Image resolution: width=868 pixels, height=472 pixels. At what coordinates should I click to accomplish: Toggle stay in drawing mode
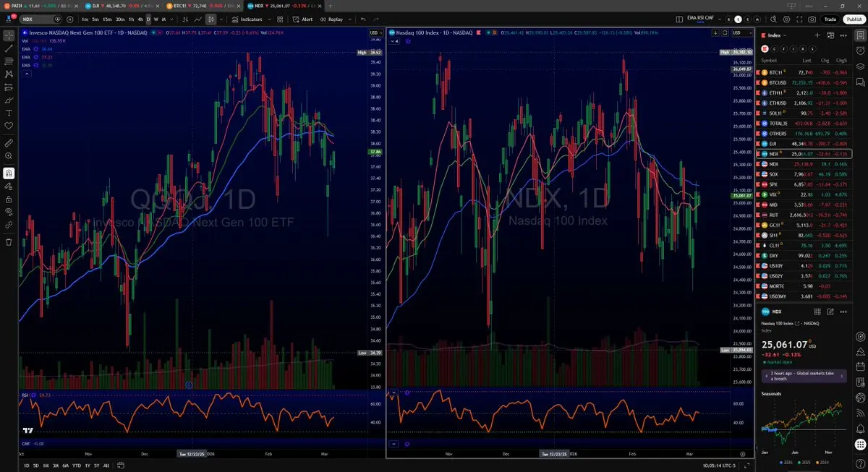pos(9,186)
